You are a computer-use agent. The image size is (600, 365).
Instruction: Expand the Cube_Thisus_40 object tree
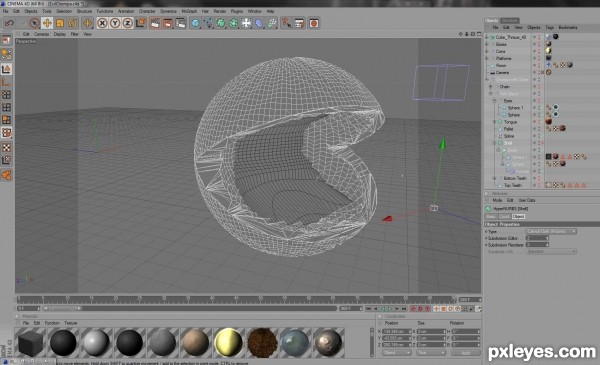coord(487,37)
